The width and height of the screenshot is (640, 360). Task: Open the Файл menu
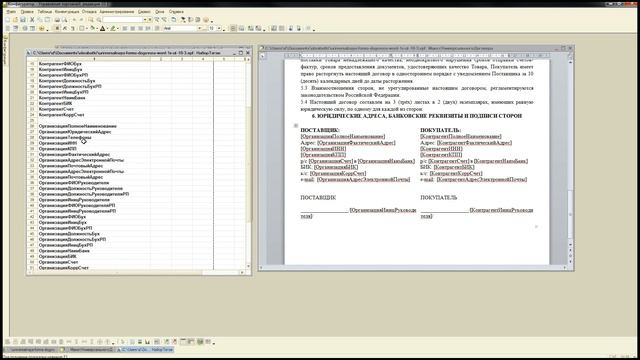click(11, 12)
